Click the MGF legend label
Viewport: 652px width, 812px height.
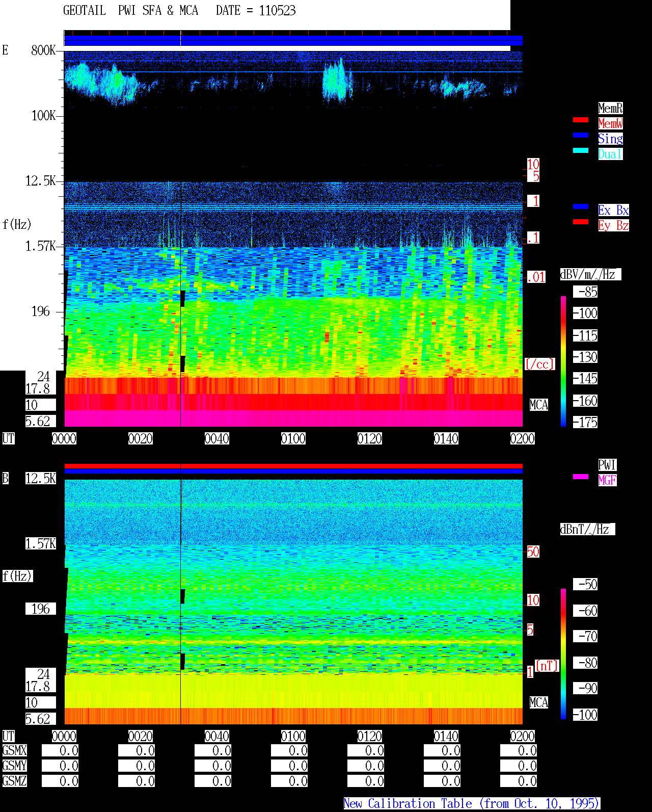607,480
